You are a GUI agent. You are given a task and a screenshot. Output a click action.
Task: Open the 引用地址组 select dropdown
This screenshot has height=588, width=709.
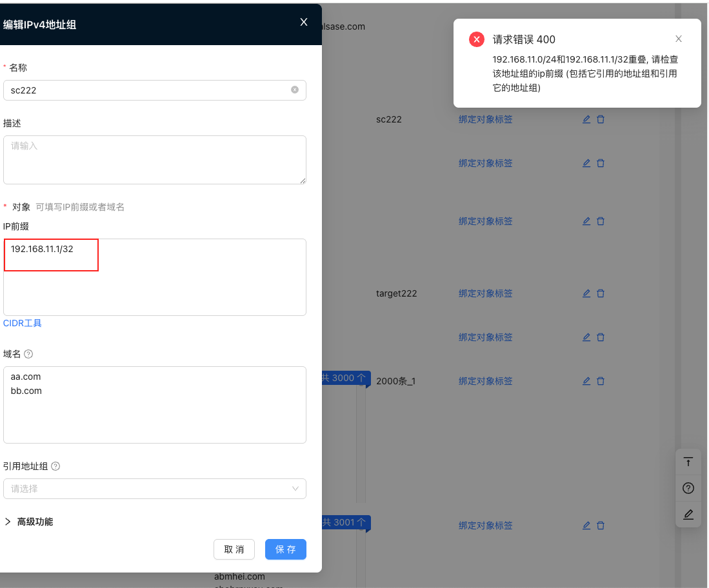click(155, 489)
